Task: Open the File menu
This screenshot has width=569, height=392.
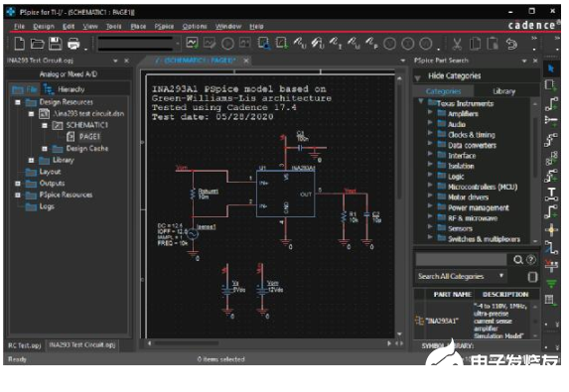Action: pyautogui.click(x=19, y=27)
